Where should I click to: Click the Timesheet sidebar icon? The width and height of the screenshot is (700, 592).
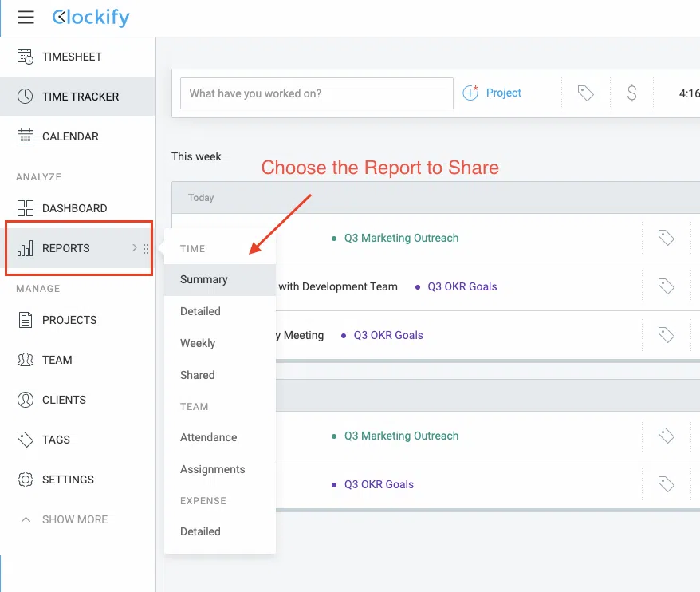tap(26, 57)
